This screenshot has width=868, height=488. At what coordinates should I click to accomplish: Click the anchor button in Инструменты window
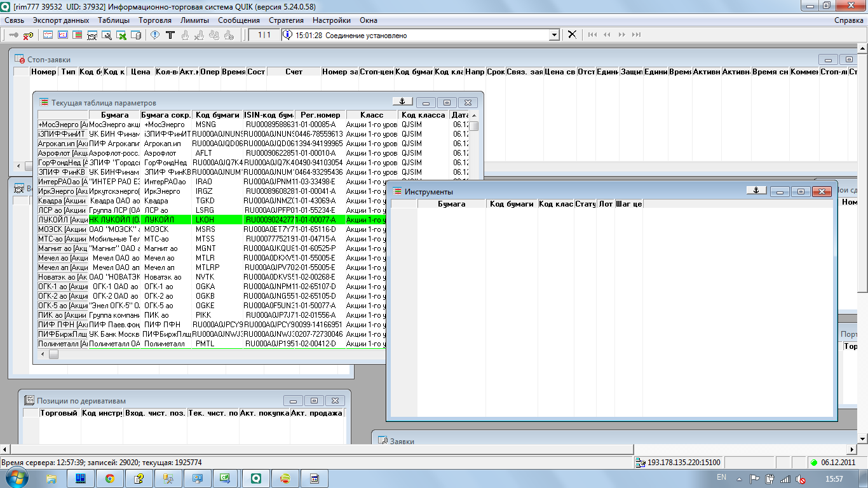(756, 191)
